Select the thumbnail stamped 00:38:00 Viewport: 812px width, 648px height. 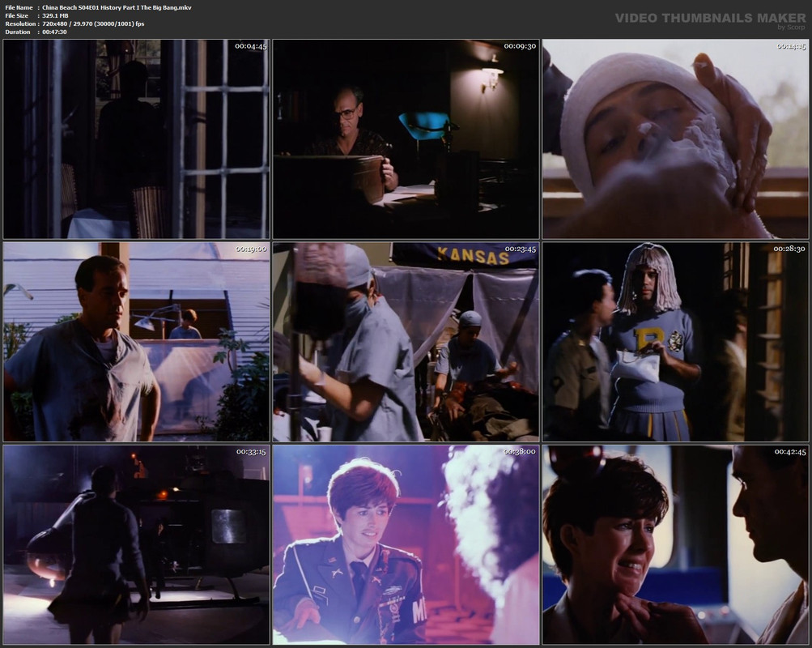[406, 545]
